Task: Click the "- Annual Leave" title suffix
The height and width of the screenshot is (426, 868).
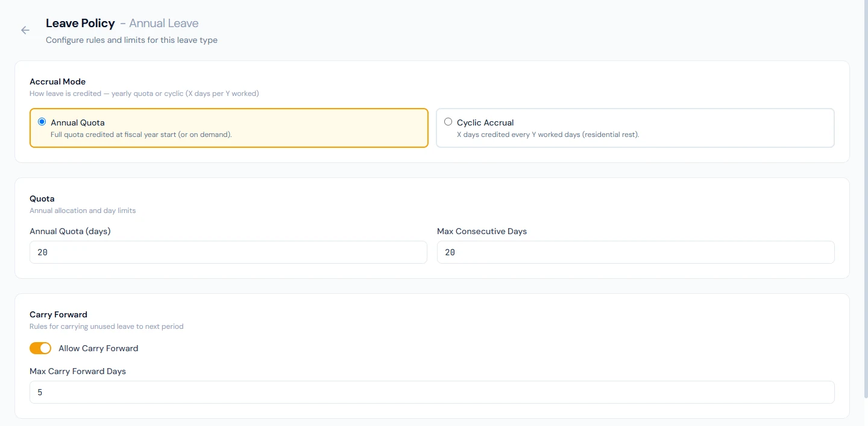Action: [x=159, y=24]
